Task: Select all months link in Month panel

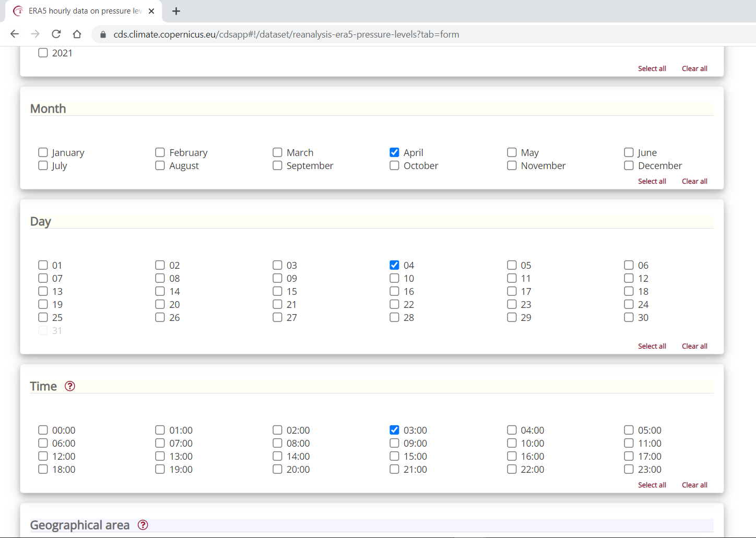Action: [x=652, y=181]
